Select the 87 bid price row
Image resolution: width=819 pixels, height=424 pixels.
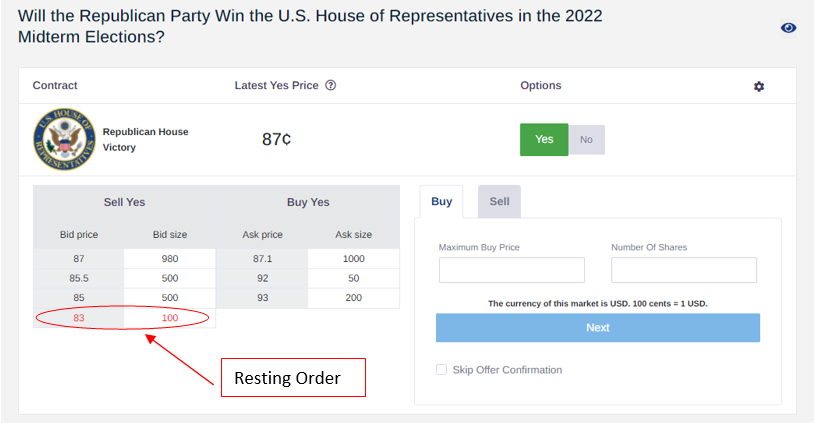[124, 258]
